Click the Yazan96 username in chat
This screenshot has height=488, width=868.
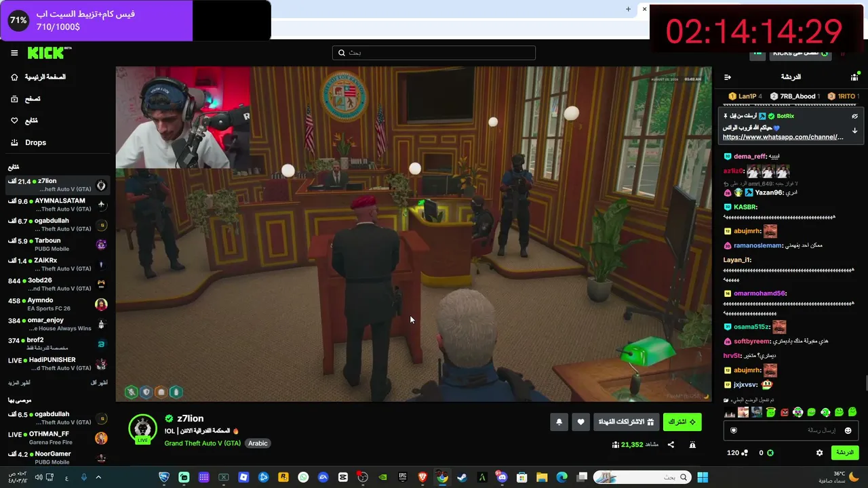click(x=769, y=193)
